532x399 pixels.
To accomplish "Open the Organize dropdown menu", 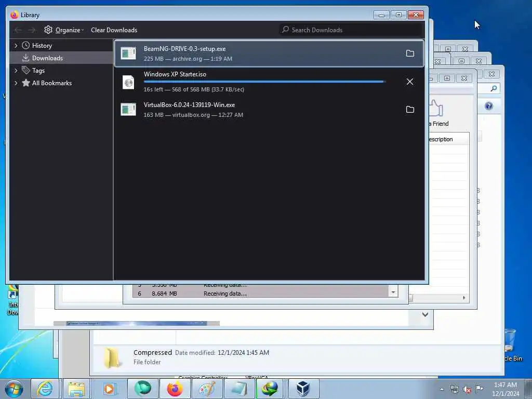I will pyautogui.click(x=64, y=30).
